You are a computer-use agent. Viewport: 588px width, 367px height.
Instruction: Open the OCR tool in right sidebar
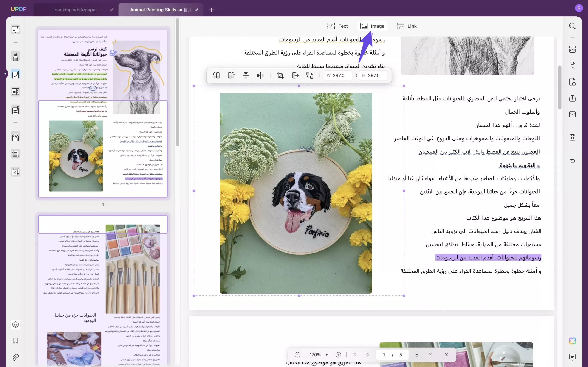point(572,49)
